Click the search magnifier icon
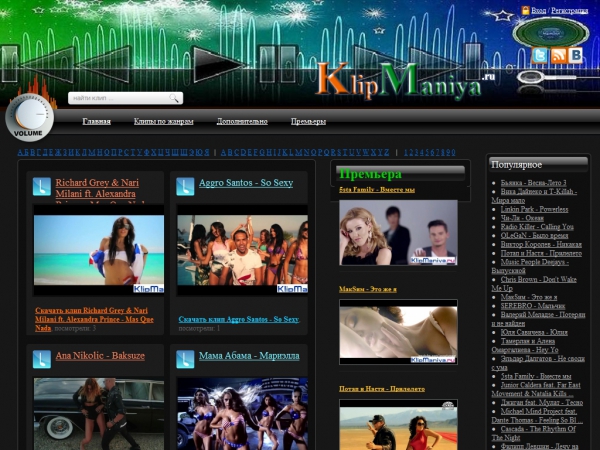This screenshot has width=600, height=450. [x=174, y=98]
